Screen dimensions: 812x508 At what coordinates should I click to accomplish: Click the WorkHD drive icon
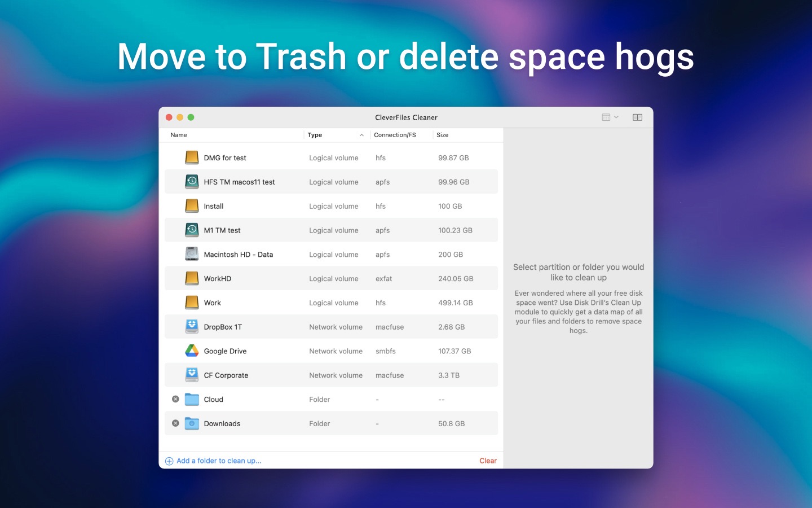tap(192, 278)
